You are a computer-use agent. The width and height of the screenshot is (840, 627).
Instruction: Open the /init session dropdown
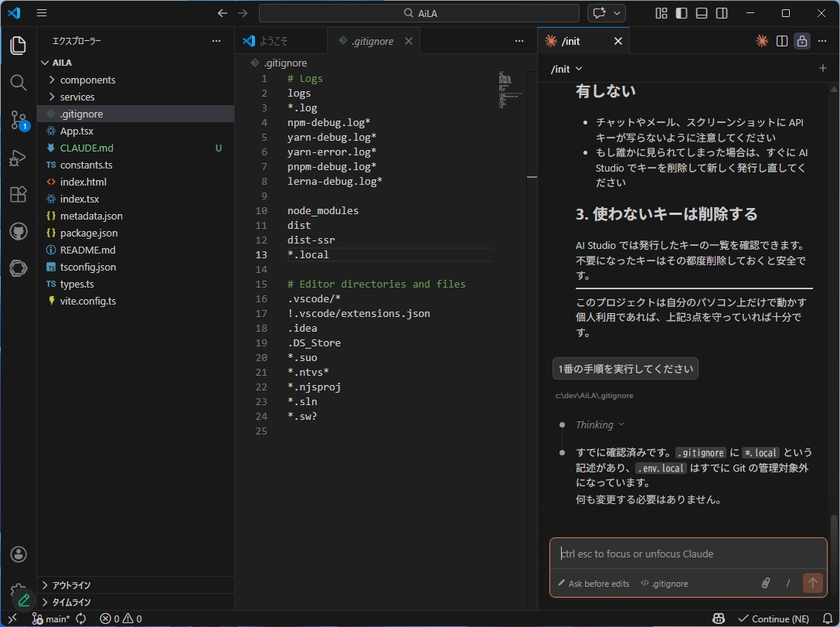coord(566,69)
